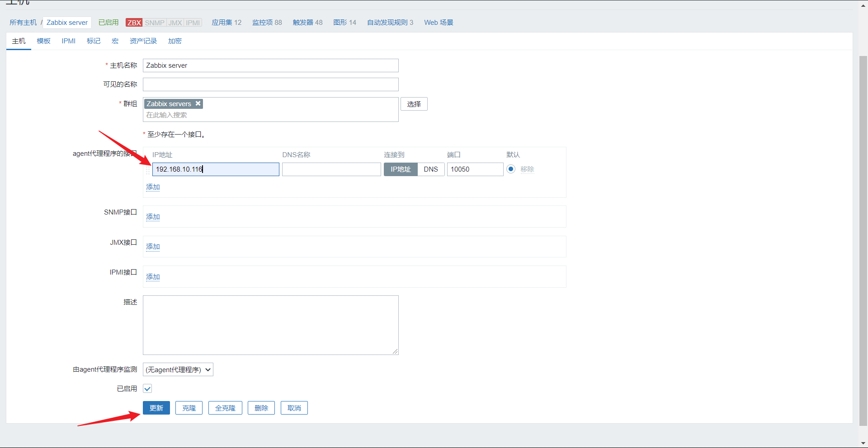Open the 加密 tab
This screenshot has height=448, width=868.
(x=175, y=41)
